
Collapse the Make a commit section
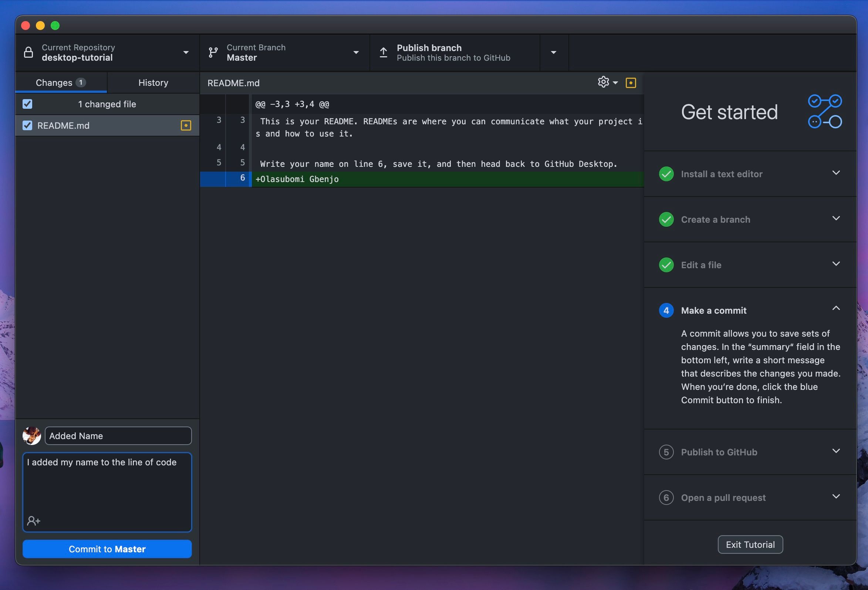(836, 309)
